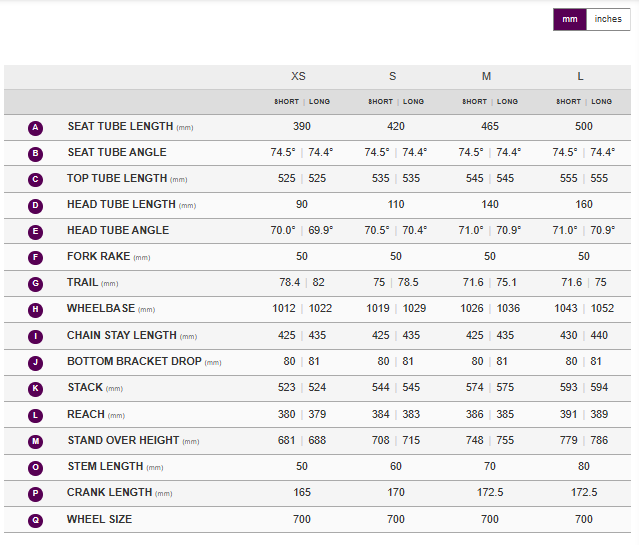Click the L badge next to Reach
The height and width of the screenshot is (545, 639).
click(36, 415)
